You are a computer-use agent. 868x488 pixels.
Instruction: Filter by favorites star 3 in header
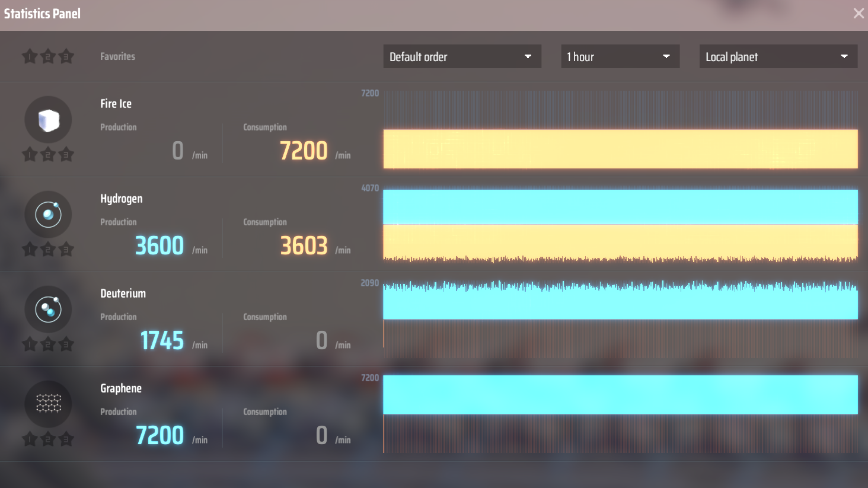point(66,57)
